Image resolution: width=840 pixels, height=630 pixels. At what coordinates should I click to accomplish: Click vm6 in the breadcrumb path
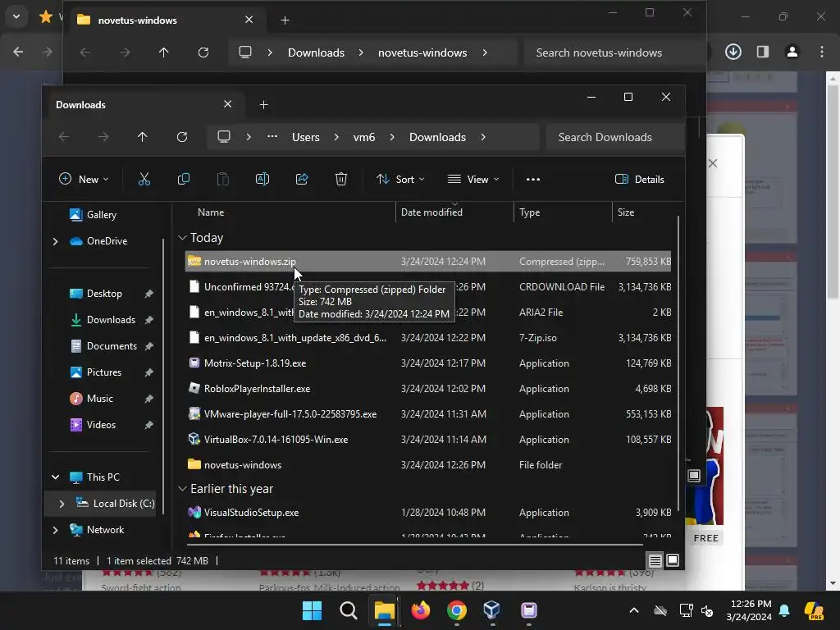(x=364, y=137)
